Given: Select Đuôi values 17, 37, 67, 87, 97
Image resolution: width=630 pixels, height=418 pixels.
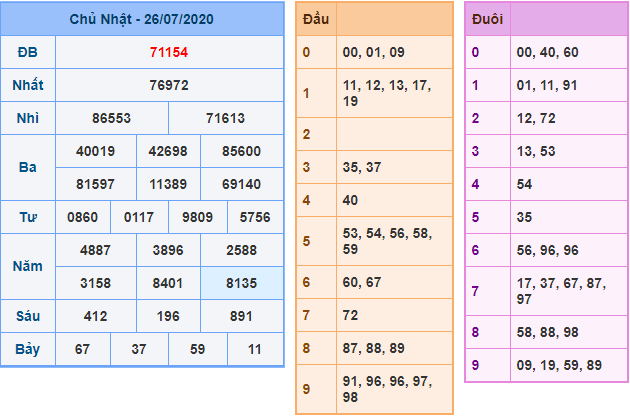Looking at the screenshot, I should pos(561,291).
